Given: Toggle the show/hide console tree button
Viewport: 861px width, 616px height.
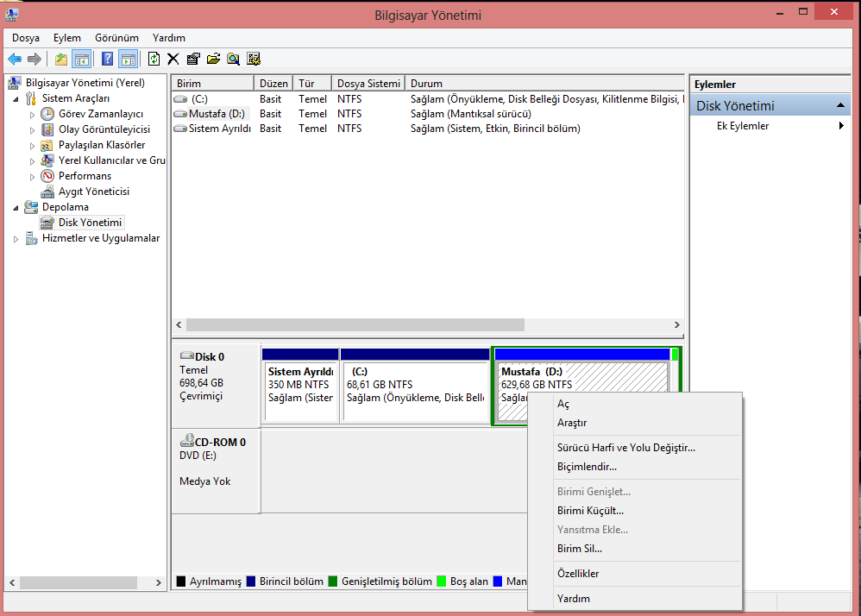Looking at the screenshot, I should [82, 59].
